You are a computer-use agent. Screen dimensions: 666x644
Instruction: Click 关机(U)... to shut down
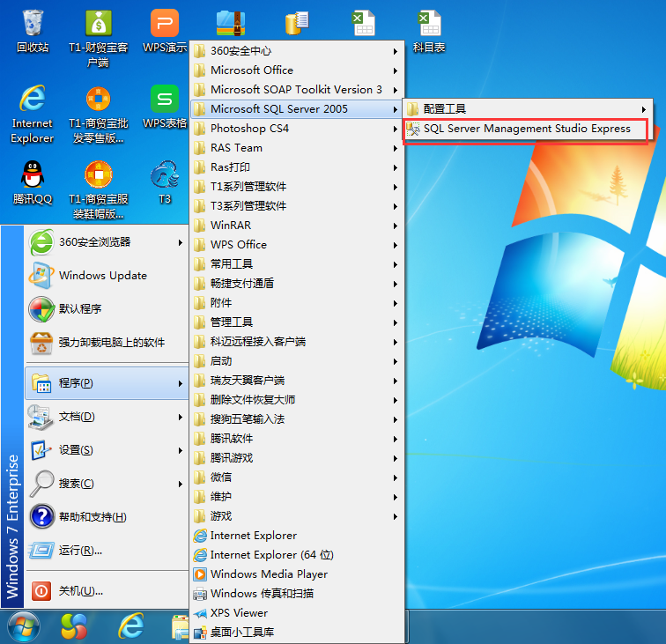point(80,591)
